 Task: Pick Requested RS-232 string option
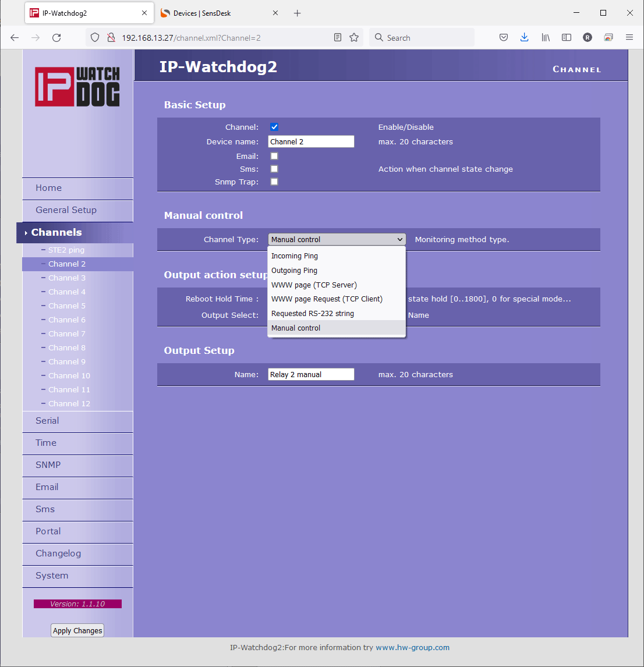[x=336, y=314]
